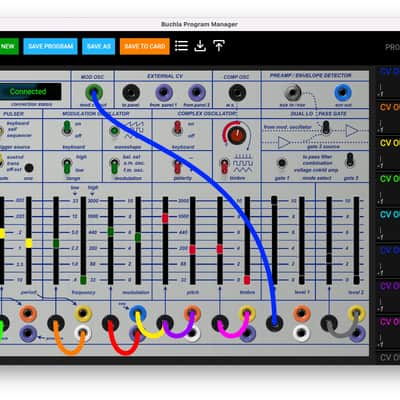Click white jack with the orange cable
This screenshot has height=400, width=400.
[x=83, y=333]
